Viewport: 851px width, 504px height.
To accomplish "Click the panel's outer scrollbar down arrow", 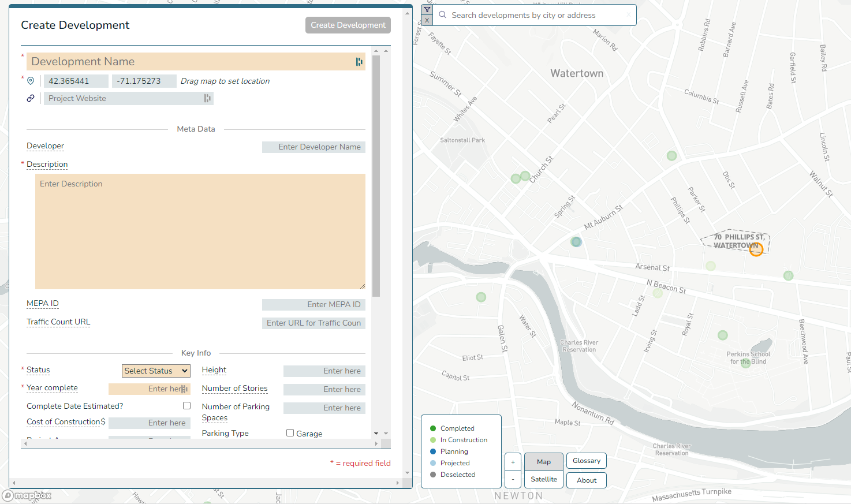I will 408,472.
